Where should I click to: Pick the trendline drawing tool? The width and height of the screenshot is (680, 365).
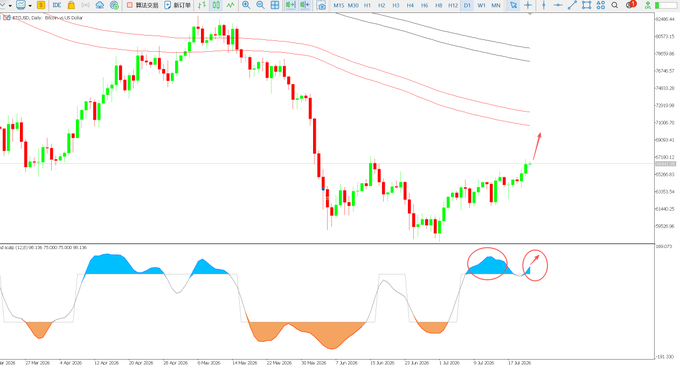click(x=572, y=5)
